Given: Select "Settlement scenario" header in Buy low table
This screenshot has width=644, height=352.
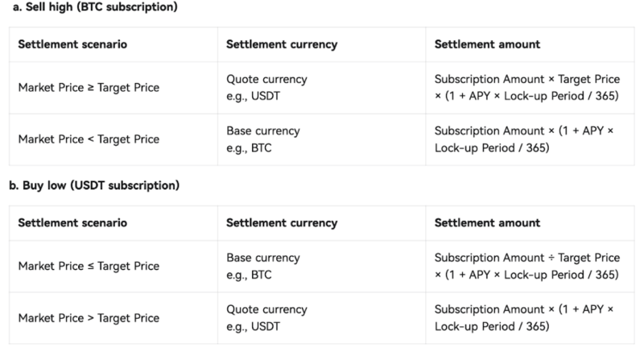Looking at the screenshot, I should tap(72, 222).
